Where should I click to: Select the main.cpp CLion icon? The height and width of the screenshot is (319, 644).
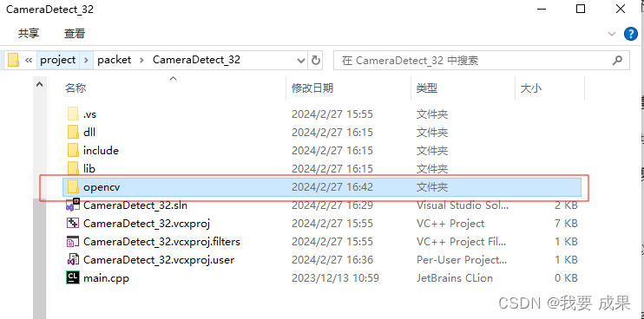click(x=73, y=277)
